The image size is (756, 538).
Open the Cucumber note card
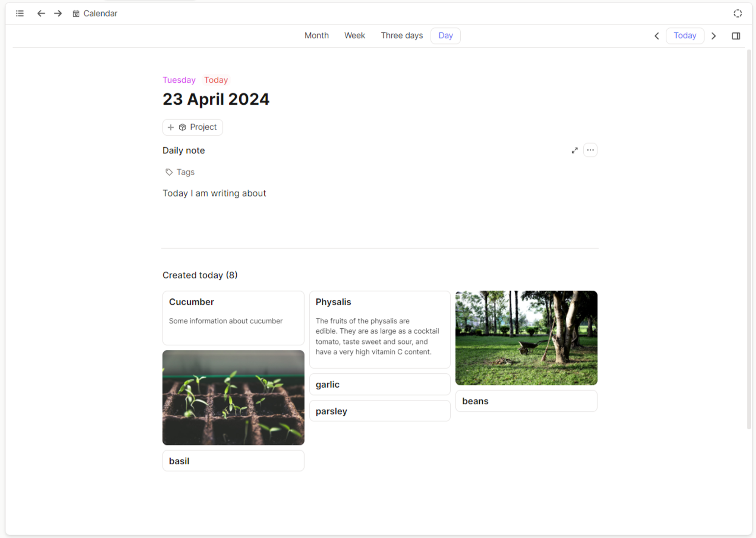point(233,318)
